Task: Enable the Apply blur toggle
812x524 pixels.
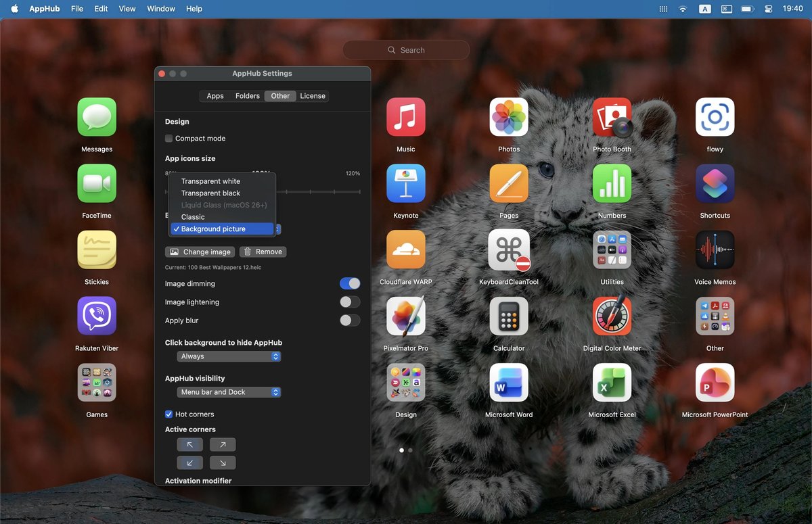Action: pos(350,320)
